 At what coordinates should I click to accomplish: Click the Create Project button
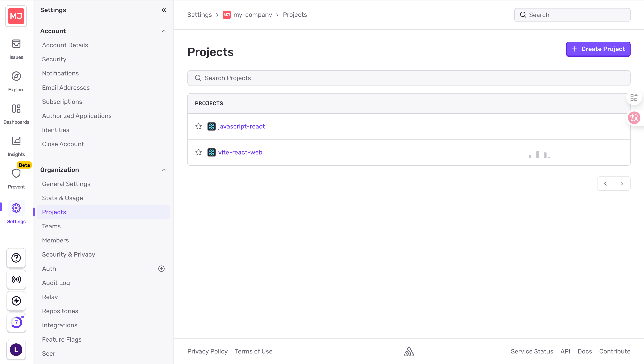coord(598,49)
